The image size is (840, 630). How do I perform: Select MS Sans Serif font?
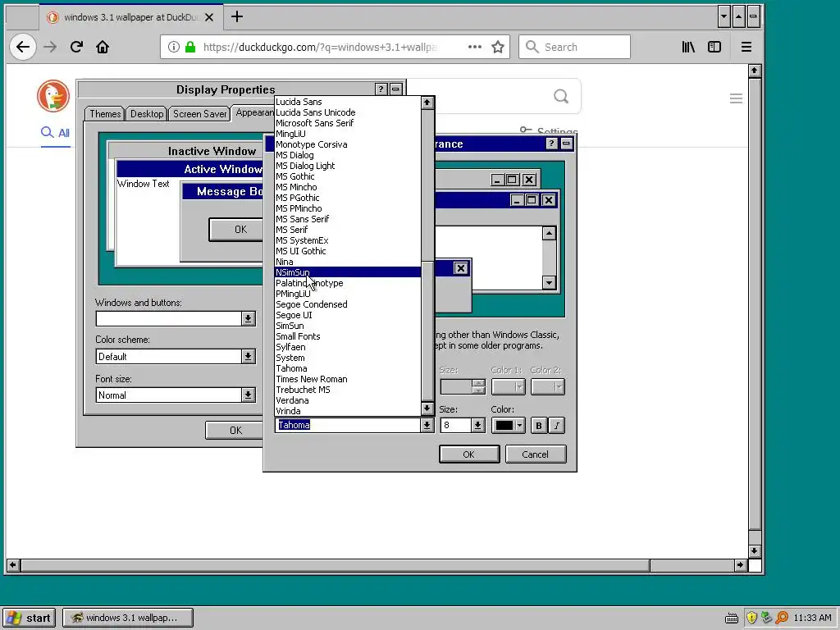347,219
